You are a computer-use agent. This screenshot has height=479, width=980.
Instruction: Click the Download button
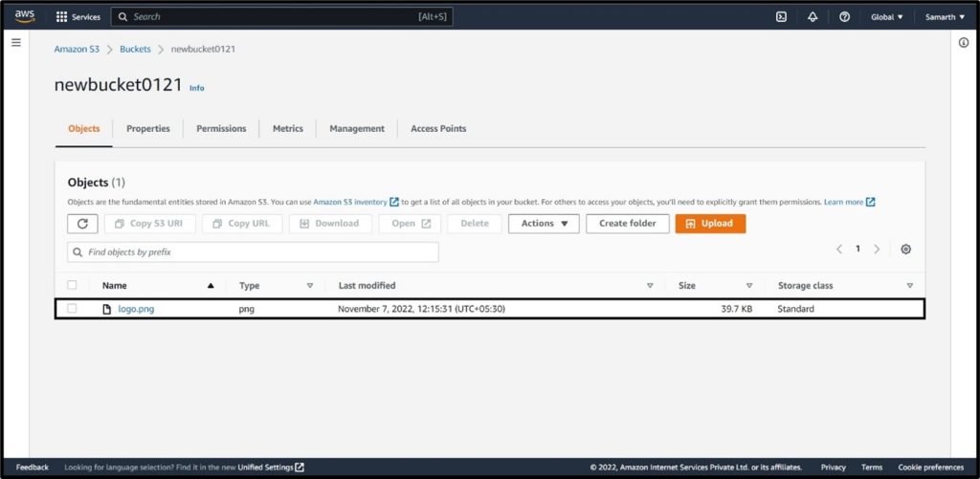330,224
